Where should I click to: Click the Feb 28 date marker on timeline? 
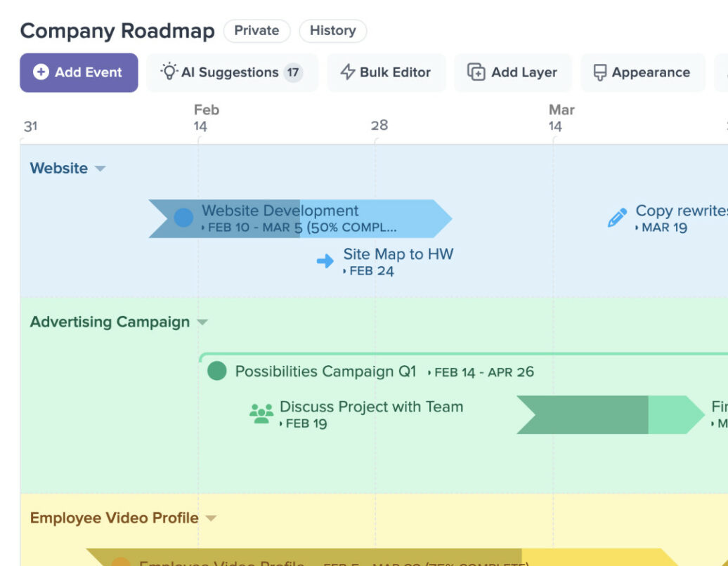[379, 125]
